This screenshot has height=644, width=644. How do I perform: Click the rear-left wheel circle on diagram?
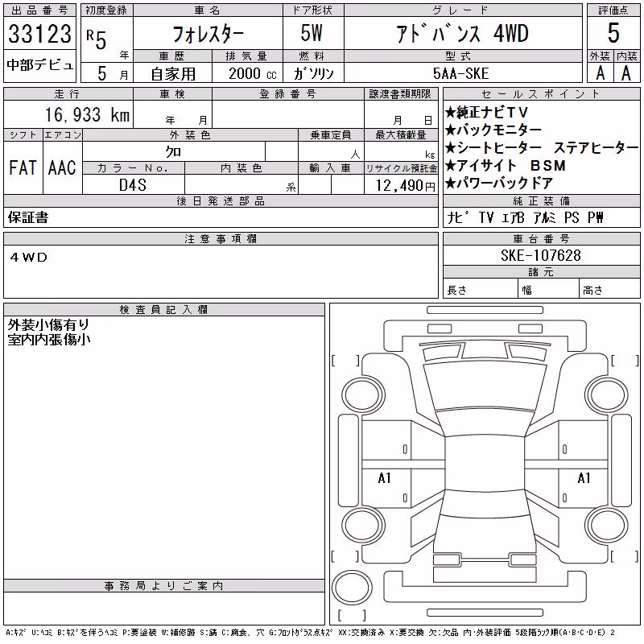(363, 525)
